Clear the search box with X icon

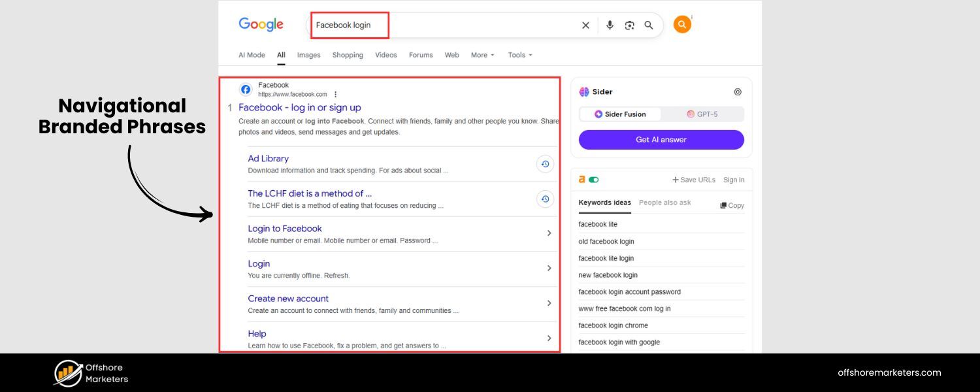585,25
